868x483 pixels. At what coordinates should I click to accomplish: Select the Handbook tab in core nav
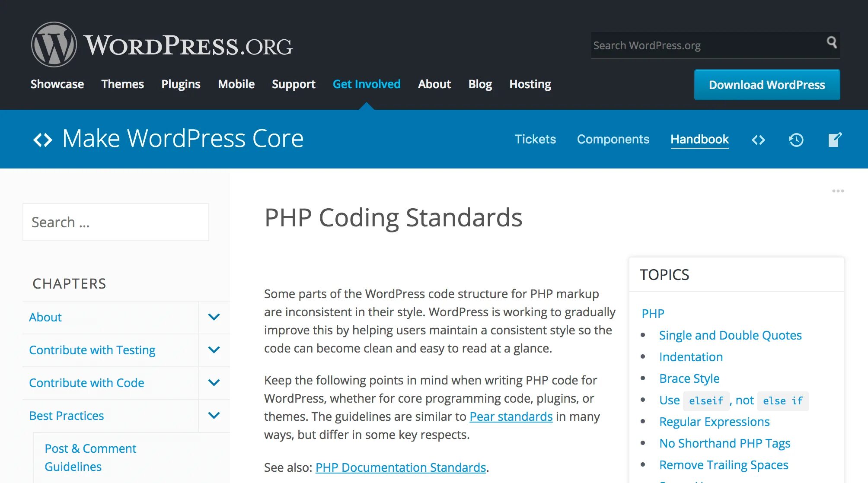click(700, 139)
